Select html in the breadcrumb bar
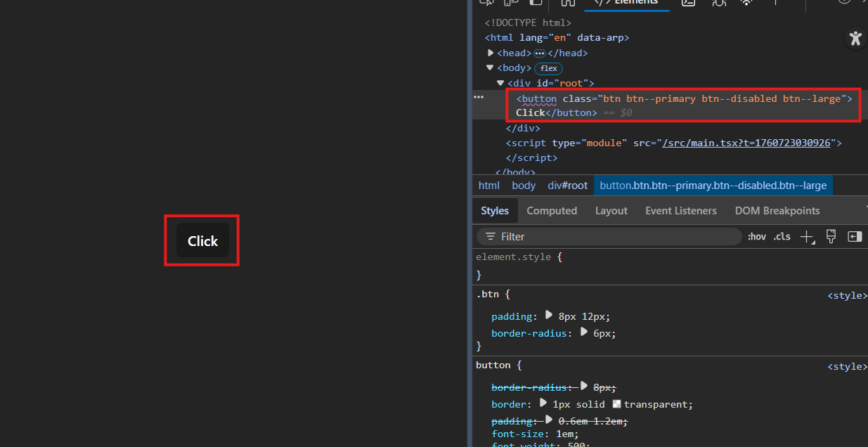Screen dimensions: 868x447 pyautogui.click(x=489, y=186)
